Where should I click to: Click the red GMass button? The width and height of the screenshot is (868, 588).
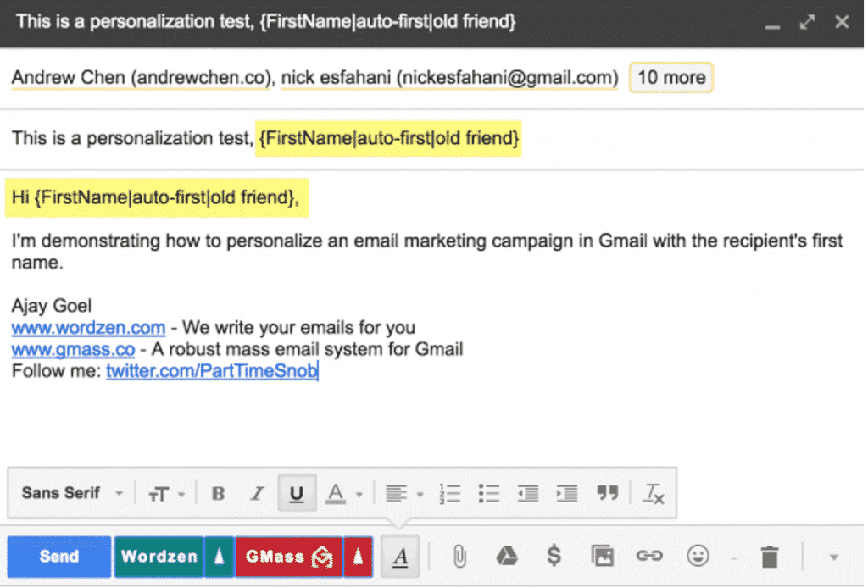(287, 557)
